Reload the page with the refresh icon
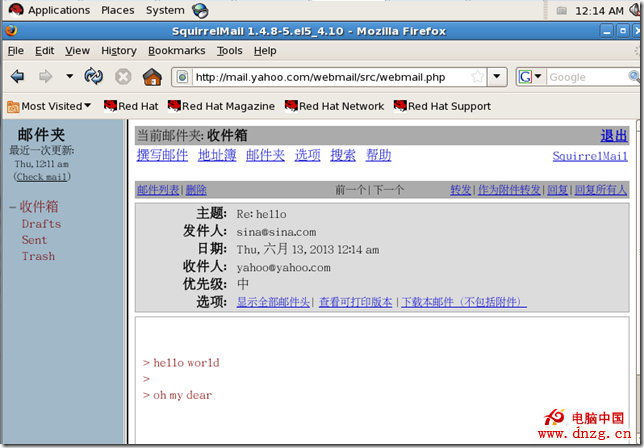 pos(94,76)
